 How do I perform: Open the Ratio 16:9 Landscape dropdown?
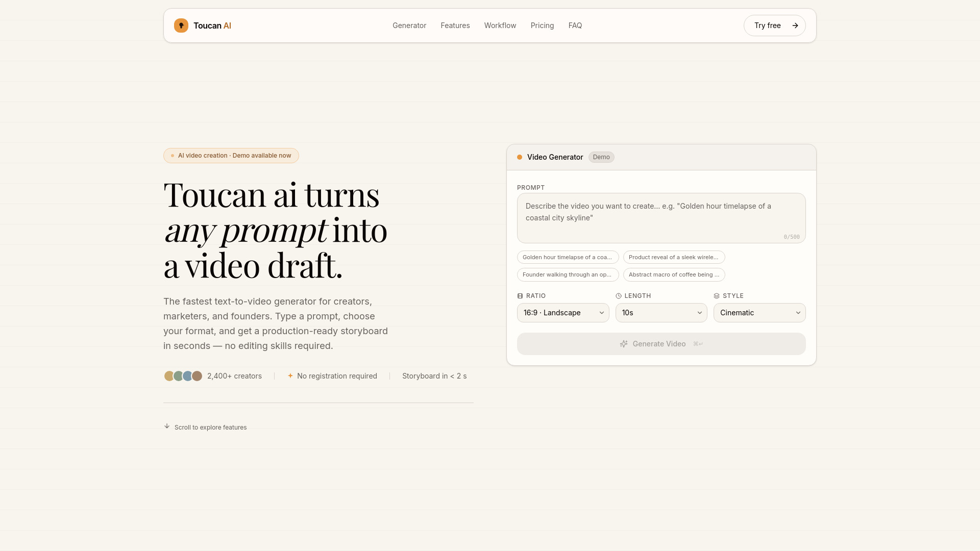[563, 313]
